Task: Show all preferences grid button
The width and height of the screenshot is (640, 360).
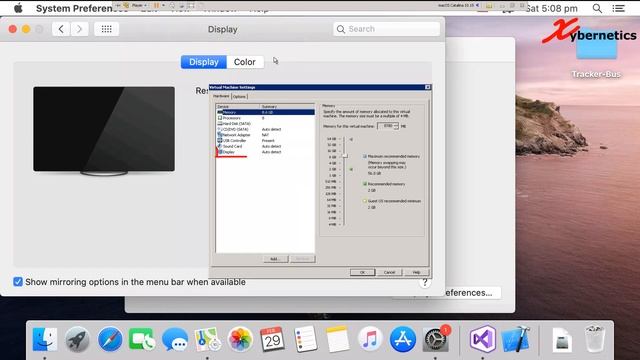Action: [107, 29]
